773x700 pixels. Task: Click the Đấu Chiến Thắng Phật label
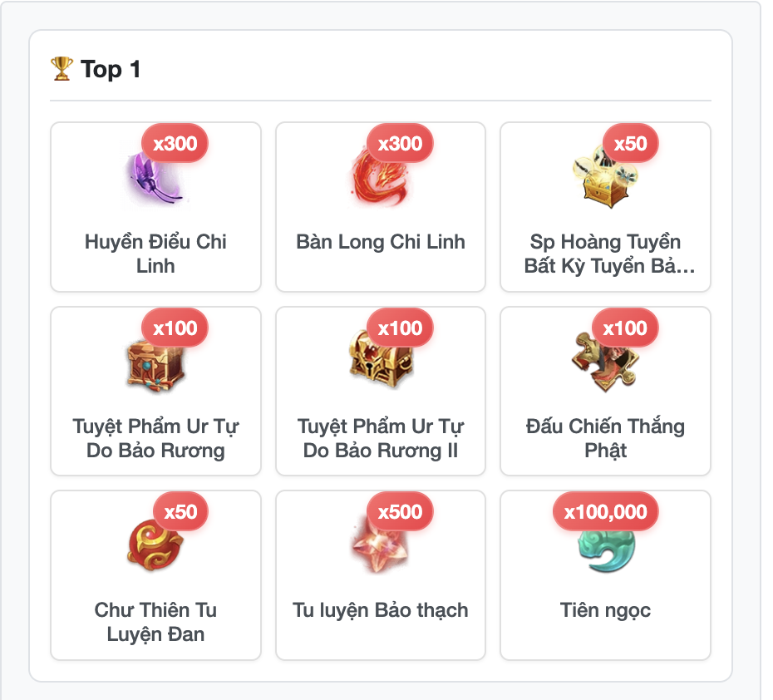click(605, 438)
